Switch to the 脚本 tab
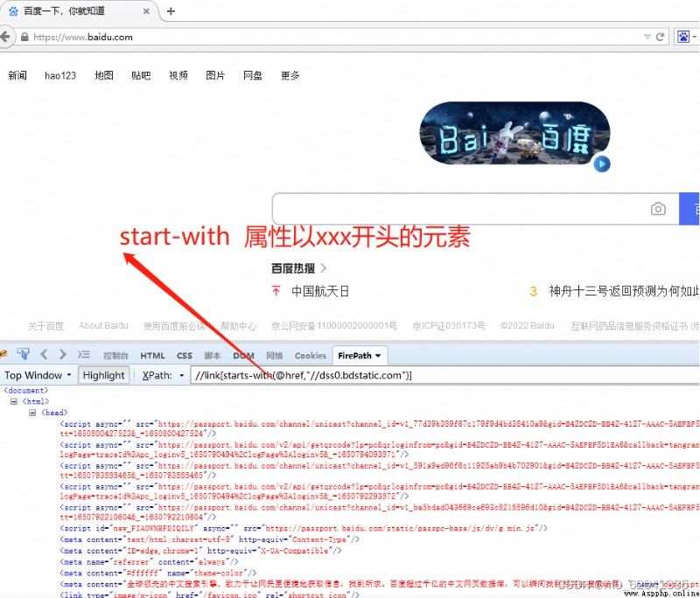700x598 pixels. pyautogui.click(x=213, y=356)
